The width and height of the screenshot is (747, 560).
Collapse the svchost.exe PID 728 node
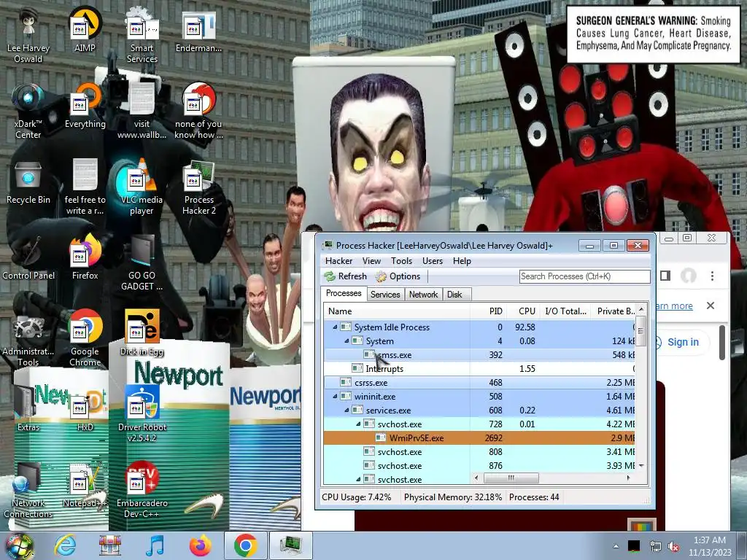[x=358, y=424]
